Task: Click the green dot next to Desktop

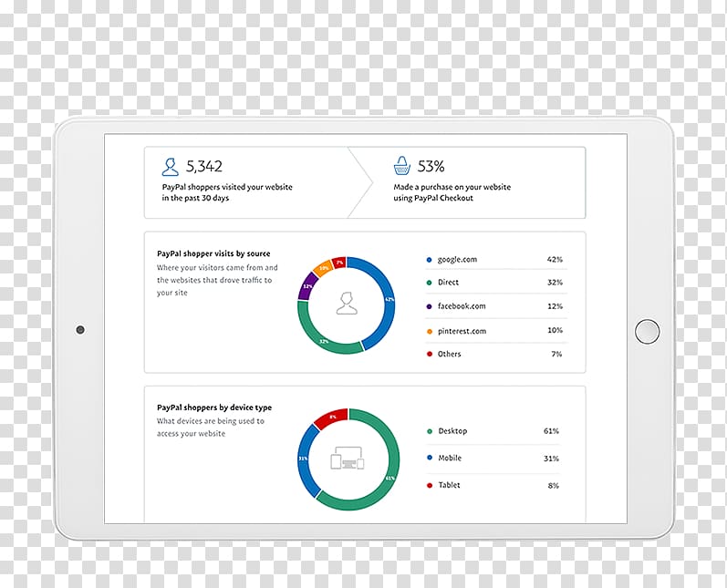Action: pyautogui.click(x=430, y=431)
